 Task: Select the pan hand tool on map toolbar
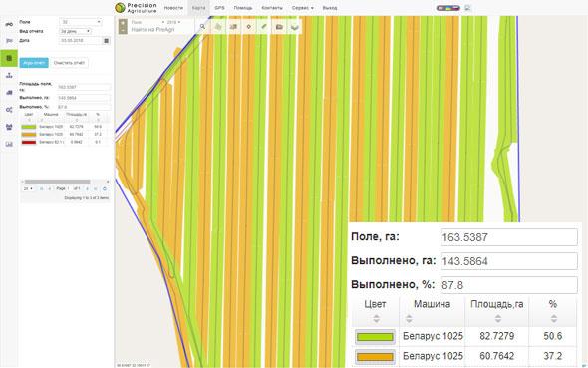point(218,27)
